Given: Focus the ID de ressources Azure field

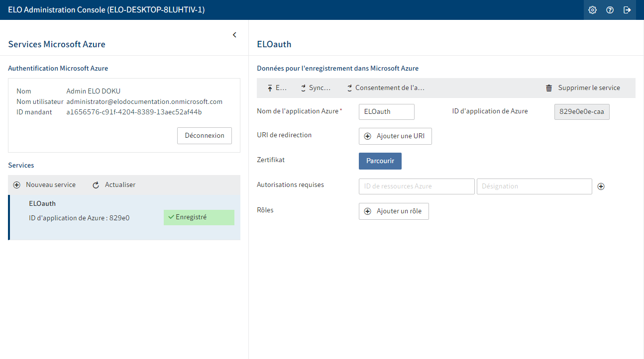Looking at the screenshot, I should [417, 186].
